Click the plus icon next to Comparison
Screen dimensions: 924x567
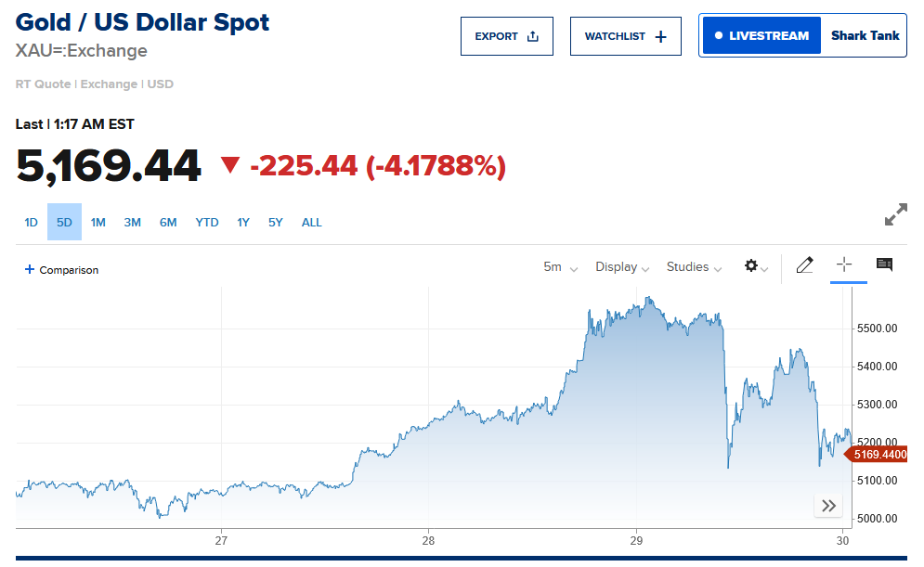30,270
